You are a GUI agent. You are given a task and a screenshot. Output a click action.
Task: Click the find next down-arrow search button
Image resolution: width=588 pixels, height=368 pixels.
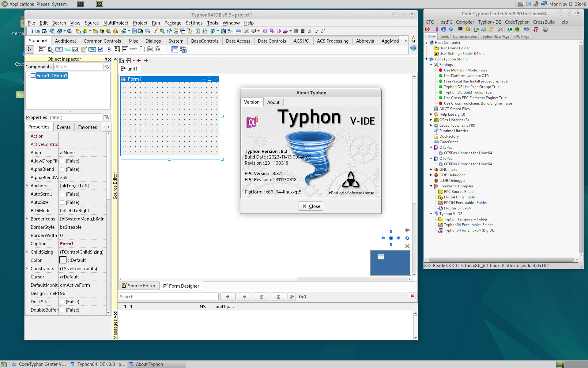click(x=228, y=297)
